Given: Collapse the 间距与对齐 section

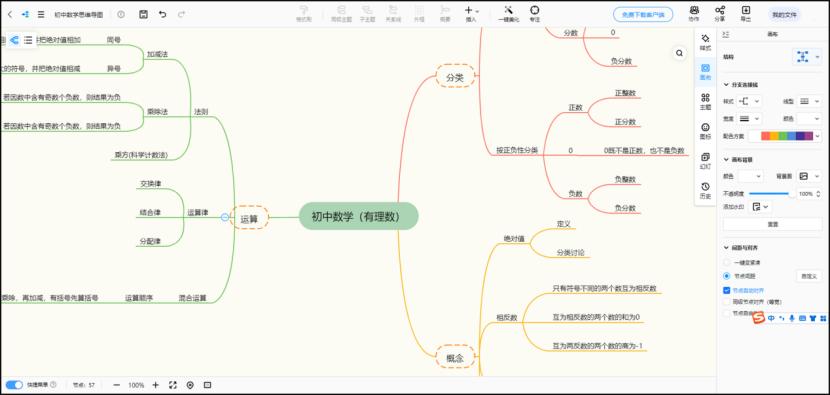Looking at the screenshot, I should (726, 247).
